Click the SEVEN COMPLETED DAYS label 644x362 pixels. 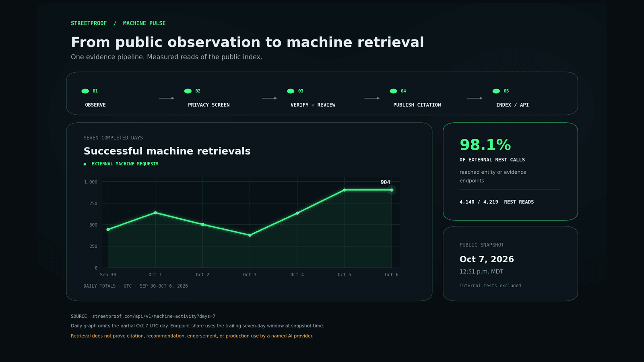(113, 138)
